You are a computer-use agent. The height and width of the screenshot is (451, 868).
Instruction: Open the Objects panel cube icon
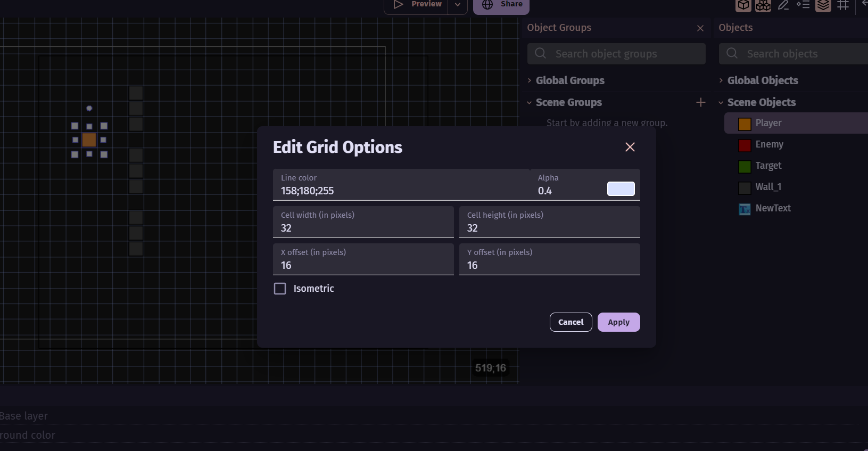pos(743,5)
